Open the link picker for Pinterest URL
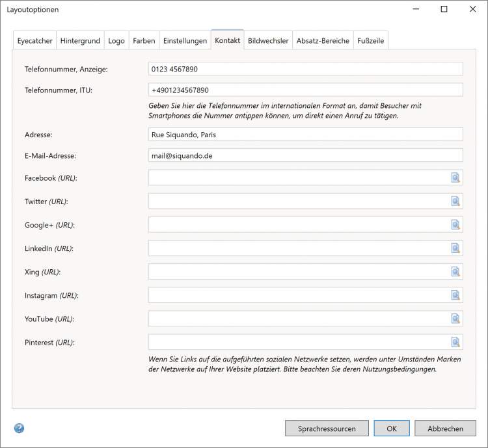The height and width of the screenshot is (448, 488). (455, 342)
